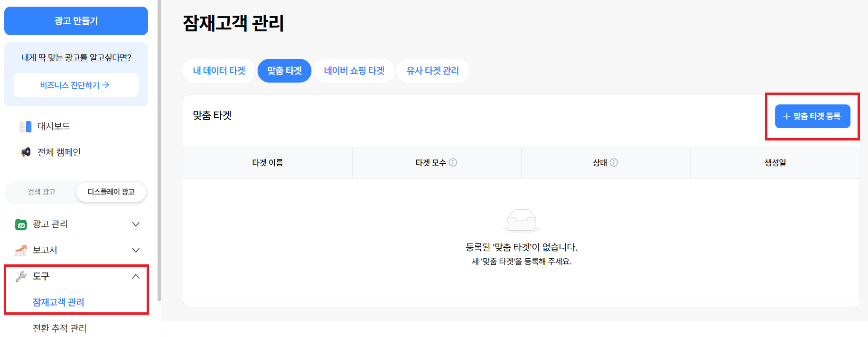
Task: Switch to 네이버 쇼핑 타겟 tab
Action: click(x=354, y=71)
